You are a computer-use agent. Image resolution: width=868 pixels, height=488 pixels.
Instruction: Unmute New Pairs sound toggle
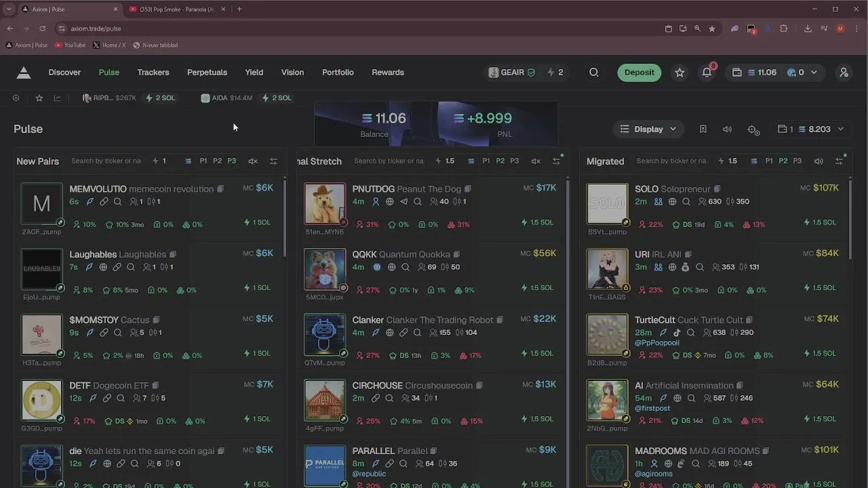253,161
